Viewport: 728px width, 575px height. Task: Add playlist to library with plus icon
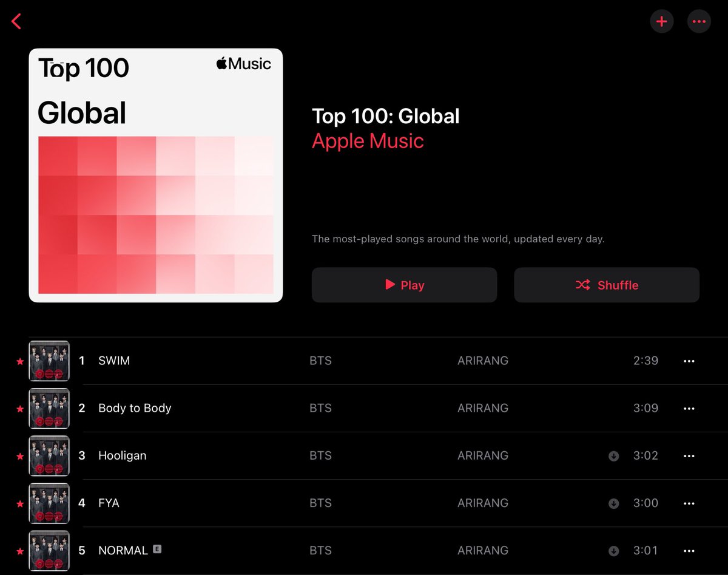tap(662, 22)
